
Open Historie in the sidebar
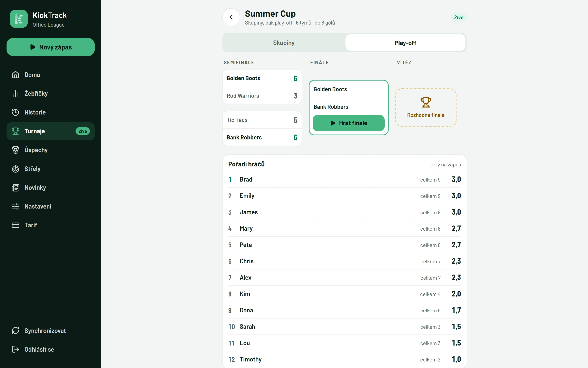pyautogui.click(x=51, y=112)
